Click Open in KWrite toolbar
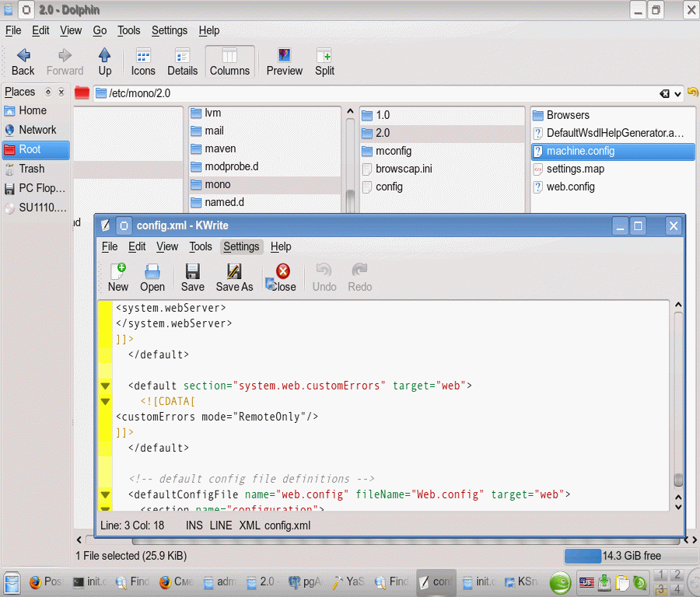 tap(152, 278)
